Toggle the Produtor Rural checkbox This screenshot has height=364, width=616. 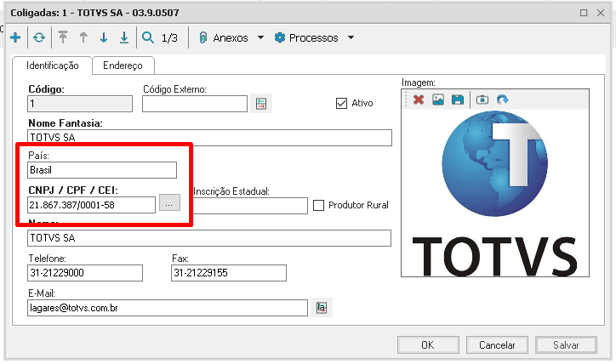(318, 205)
